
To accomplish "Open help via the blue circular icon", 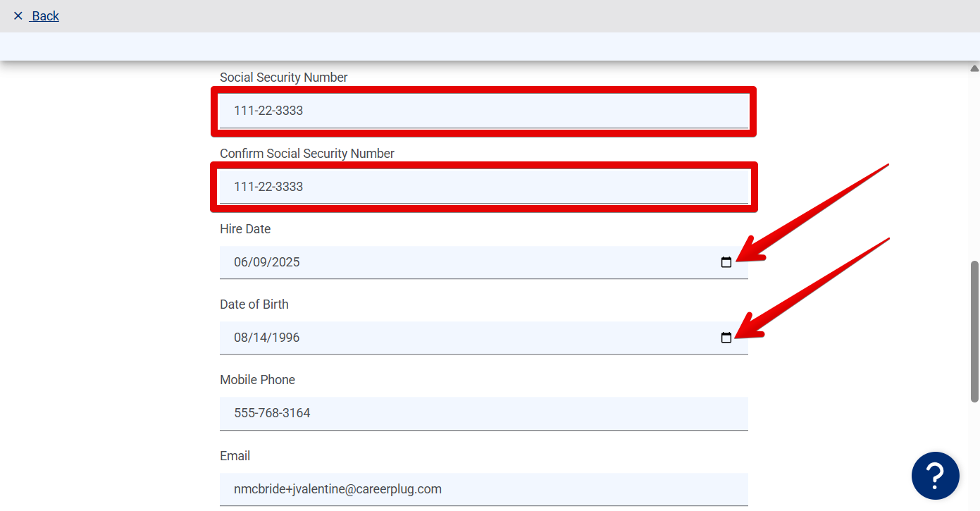I will pyautogui.click(x=936, y=476).
